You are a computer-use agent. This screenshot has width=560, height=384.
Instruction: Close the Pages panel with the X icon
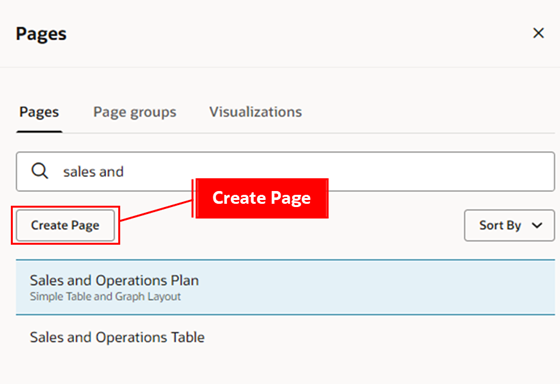click(x=538, y=33)
